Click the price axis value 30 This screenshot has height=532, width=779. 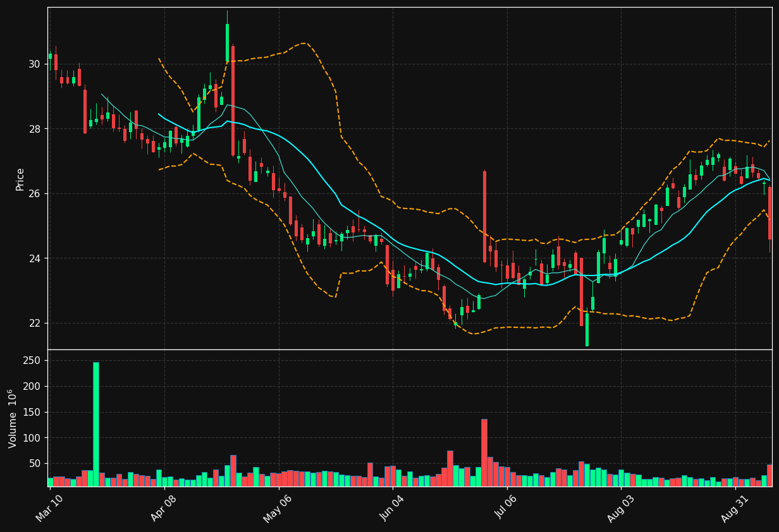point(34,64)
